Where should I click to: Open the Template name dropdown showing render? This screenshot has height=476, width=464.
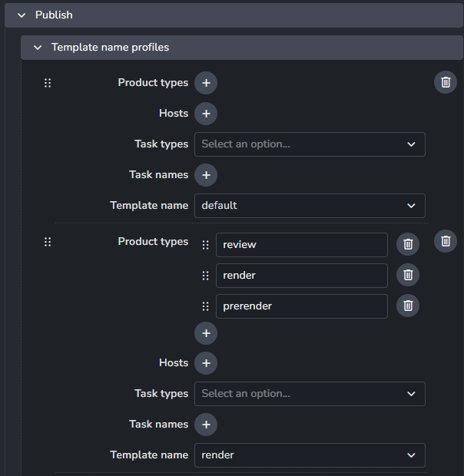[x=309, y=455]
